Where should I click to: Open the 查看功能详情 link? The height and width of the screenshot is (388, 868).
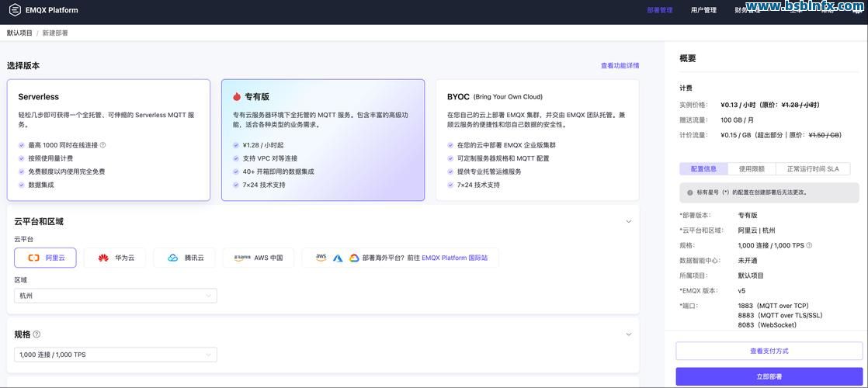click(x=620, y=66)
